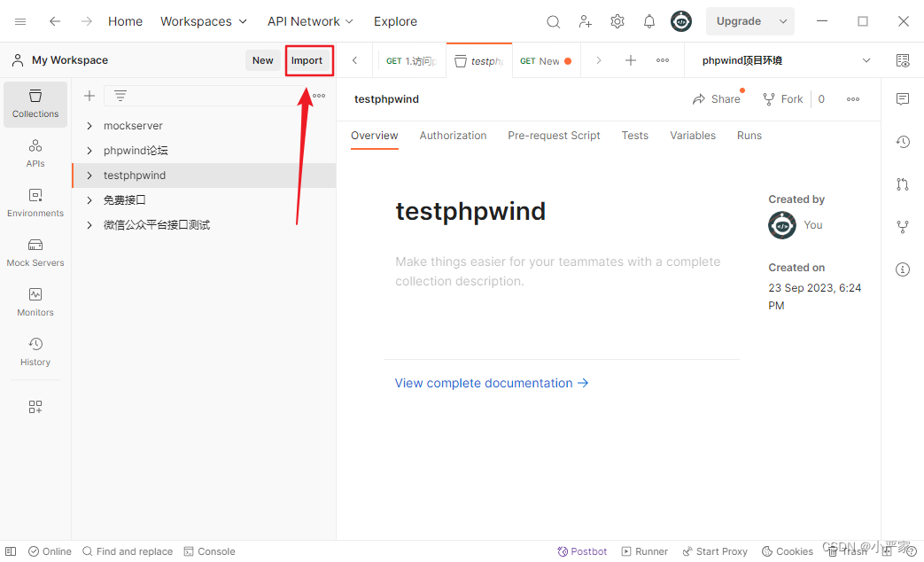Open the Upgrade options dropdown arrow
924x562 pixels.
coord(782,21)
